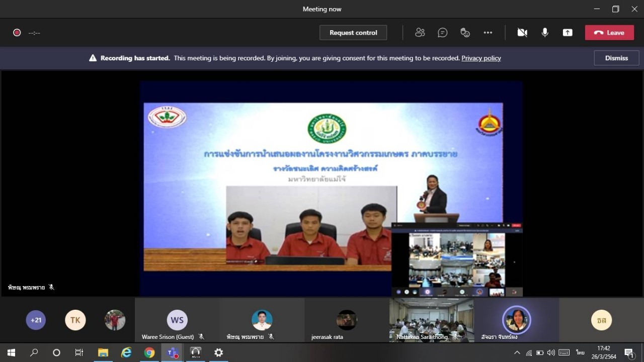Show hidden system tray icons
Image resolution: width=644 pixels, height=362 pixels.
point(516,352)
